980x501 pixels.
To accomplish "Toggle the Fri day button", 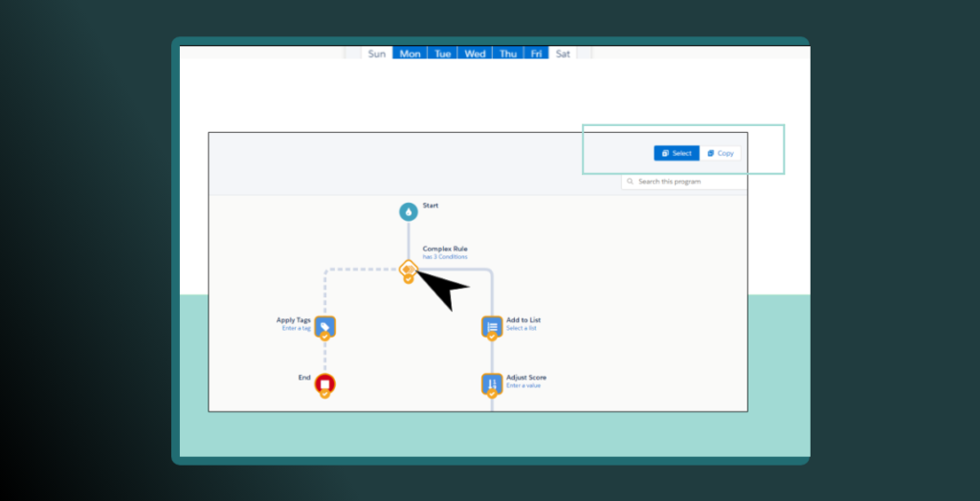I will coord(537,54).
